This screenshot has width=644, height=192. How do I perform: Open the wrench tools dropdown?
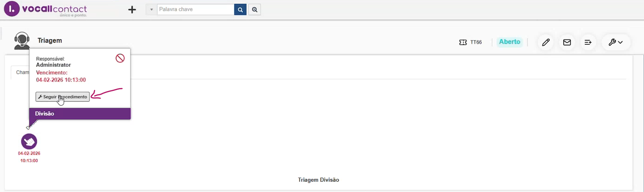point(616,42)
